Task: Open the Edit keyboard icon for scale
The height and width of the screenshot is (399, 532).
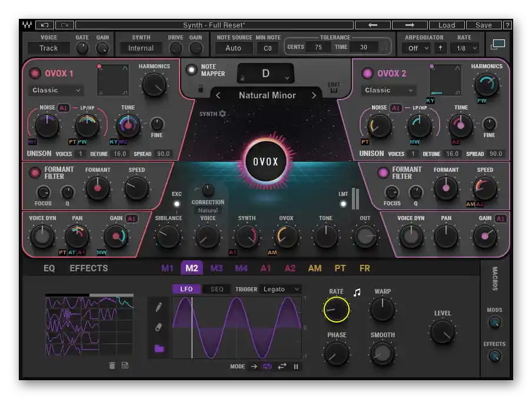Action: pos(334,88)
